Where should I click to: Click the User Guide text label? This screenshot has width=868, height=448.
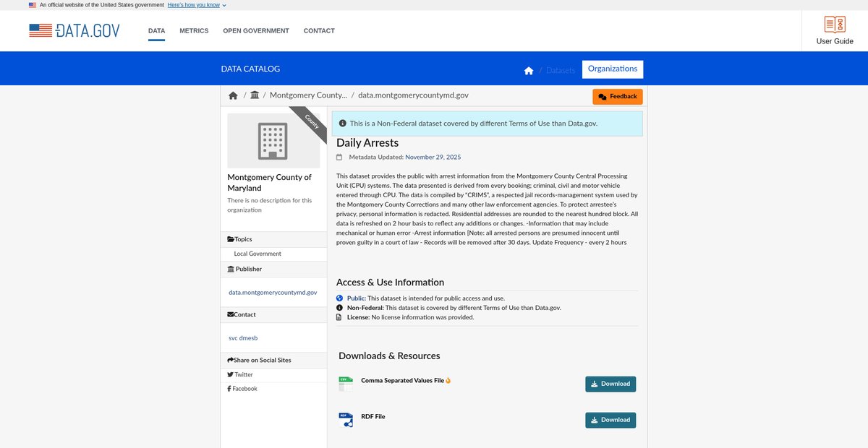pyautogui.click(x=835, y=41)
